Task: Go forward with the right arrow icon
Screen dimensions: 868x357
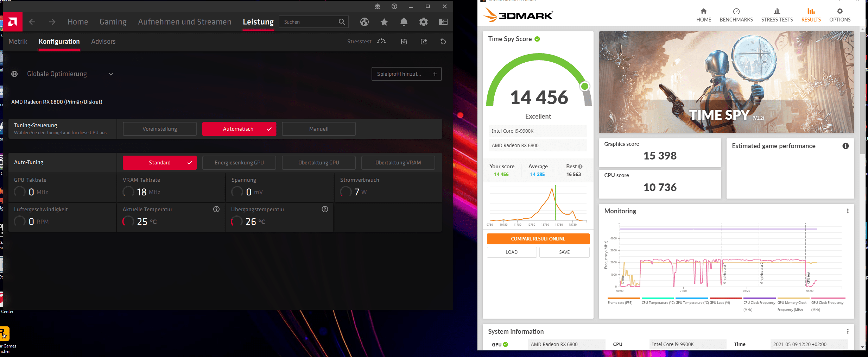Action: (52, 22)
